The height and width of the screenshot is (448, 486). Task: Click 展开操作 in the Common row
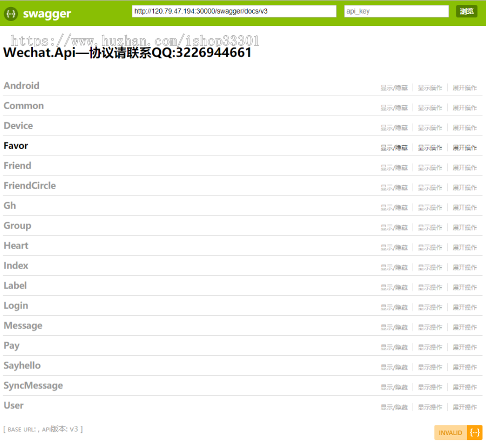464,107
